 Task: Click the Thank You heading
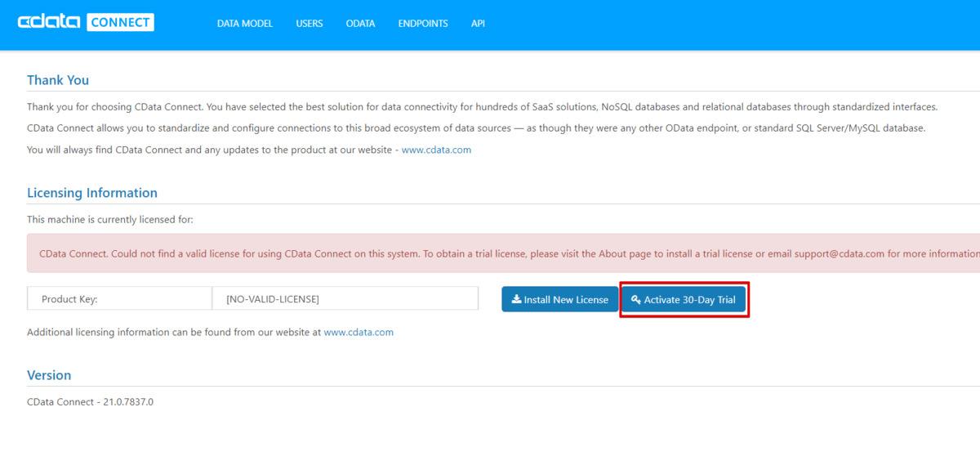click(x=58, y=80)
